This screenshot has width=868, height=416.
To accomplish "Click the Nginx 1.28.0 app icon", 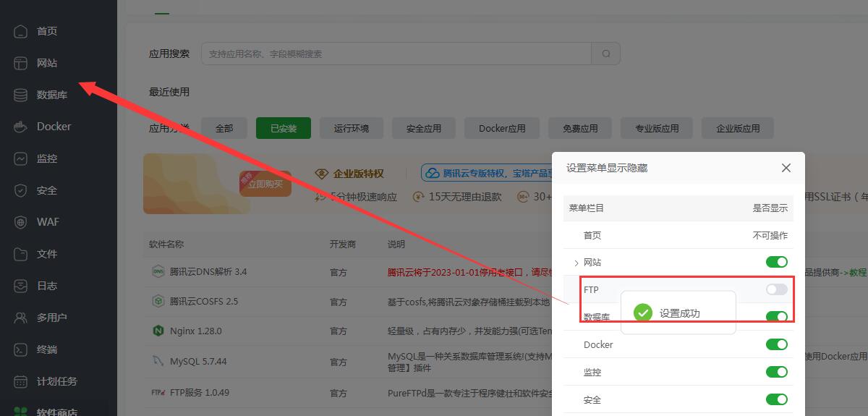I will pos(158,331).
